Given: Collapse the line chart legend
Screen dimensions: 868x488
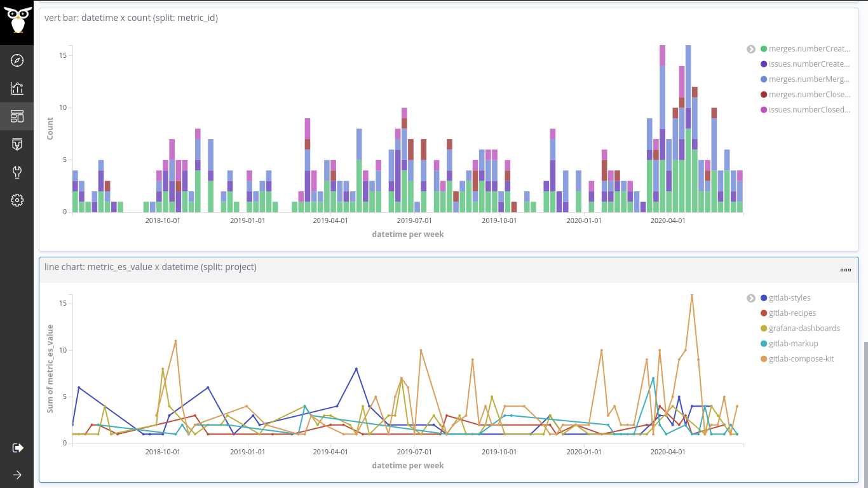Looking at the screenshot, I should [751, 298].
